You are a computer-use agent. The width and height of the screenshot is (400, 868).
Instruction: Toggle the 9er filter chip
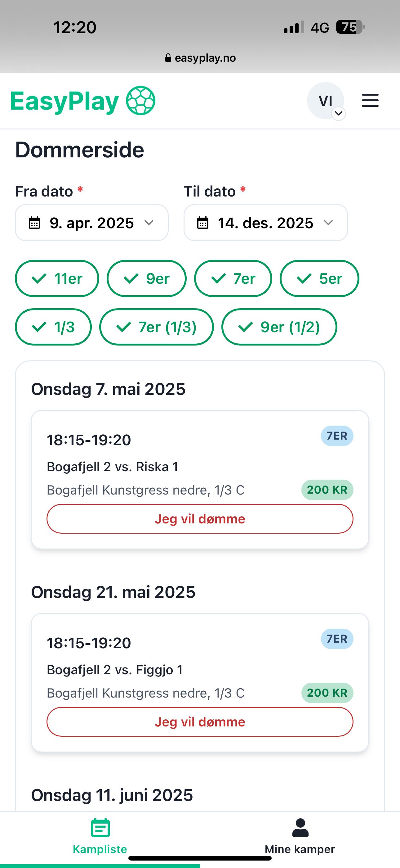coord(146,279)
